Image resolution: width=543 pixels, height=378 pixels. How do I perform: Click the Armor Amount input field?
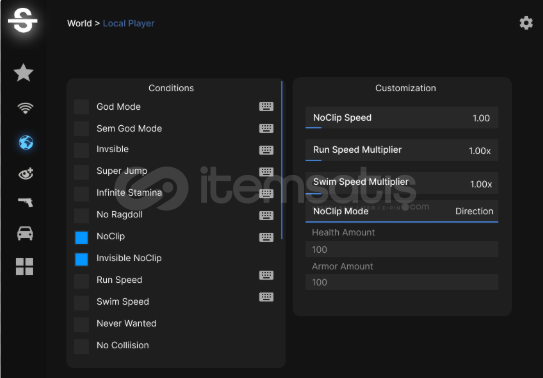tap(402, 282)
